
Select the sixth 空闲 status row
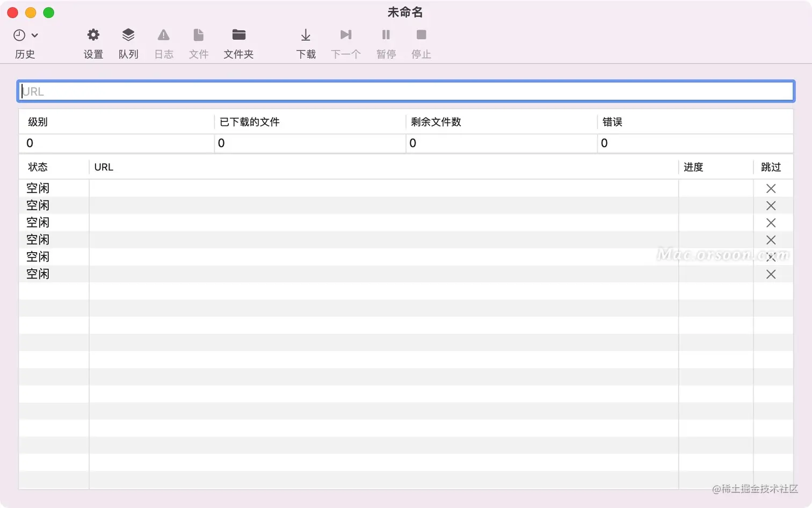coord(406,274)
